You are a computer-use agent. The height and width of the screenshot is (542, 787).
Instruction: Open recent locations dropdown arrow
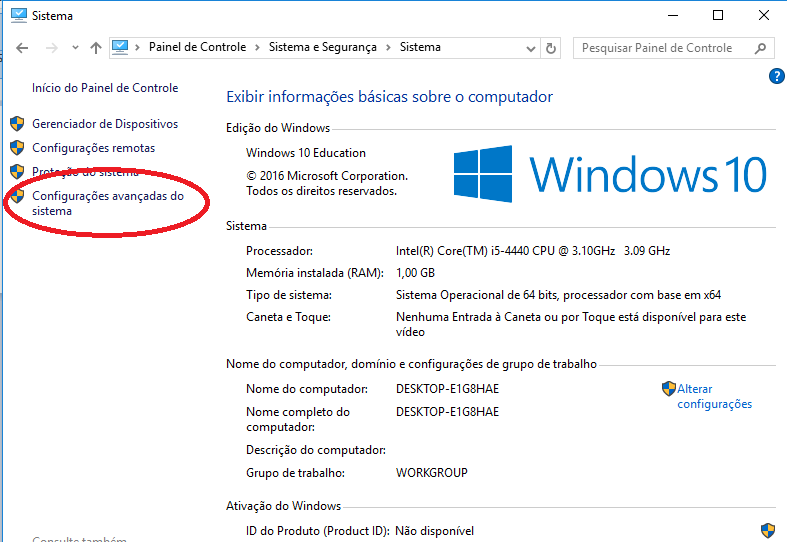click(x=75, y=48)
